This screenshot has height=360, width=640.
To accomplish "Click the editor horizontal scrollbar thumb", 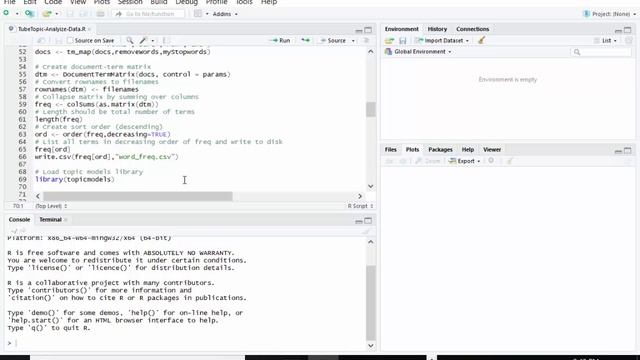I will click(138, 196).
